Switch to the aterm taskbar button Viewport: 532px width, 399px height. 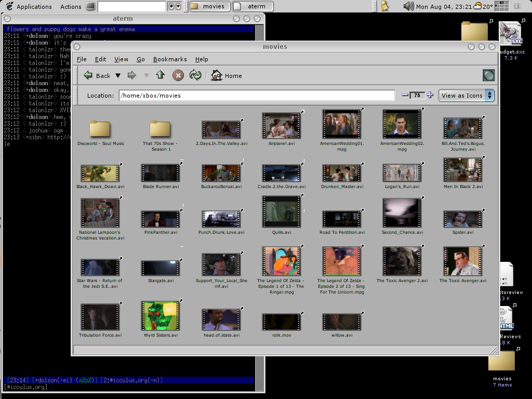click(x=253, y=6)
